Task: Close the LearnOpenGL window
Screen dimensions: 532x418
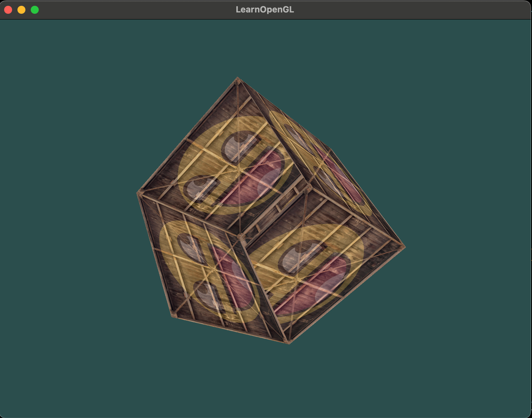Action: (8, 10)
